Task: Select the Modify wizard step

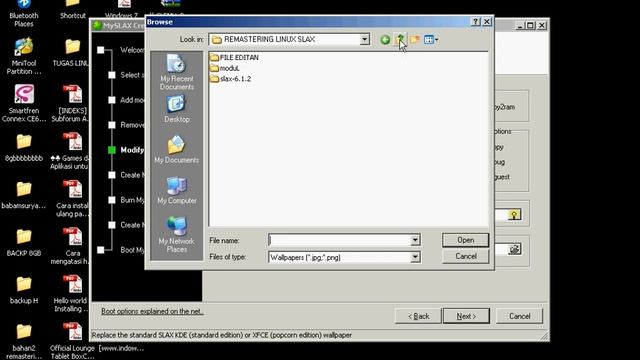Action: (x=127, y=150)
